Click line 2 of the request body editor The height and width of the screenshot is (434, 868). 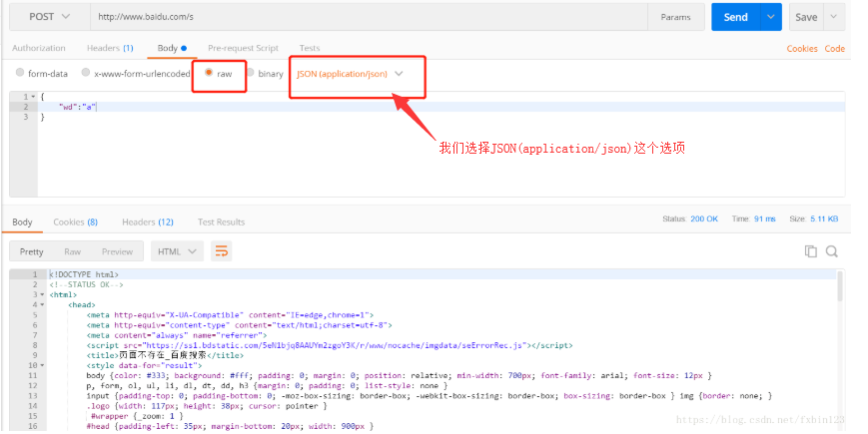click(x=441, y=107)
